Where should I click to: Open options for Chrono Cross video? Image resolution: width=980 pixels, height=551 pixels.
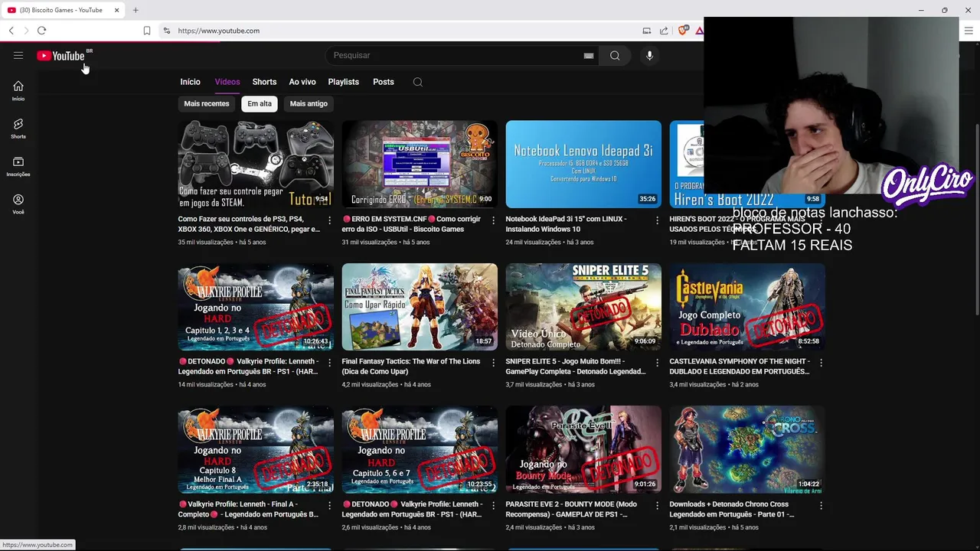821,506
